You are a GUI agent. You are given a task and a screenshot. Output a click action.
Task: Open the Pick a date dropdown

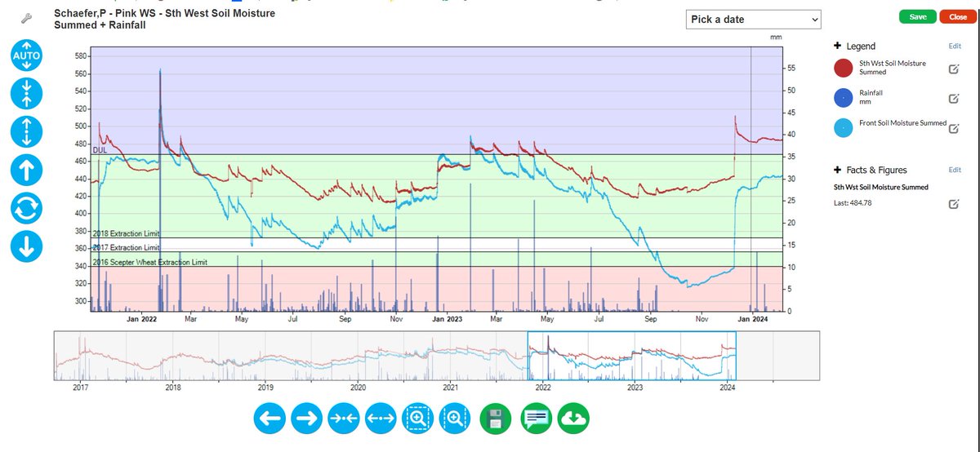754,19
